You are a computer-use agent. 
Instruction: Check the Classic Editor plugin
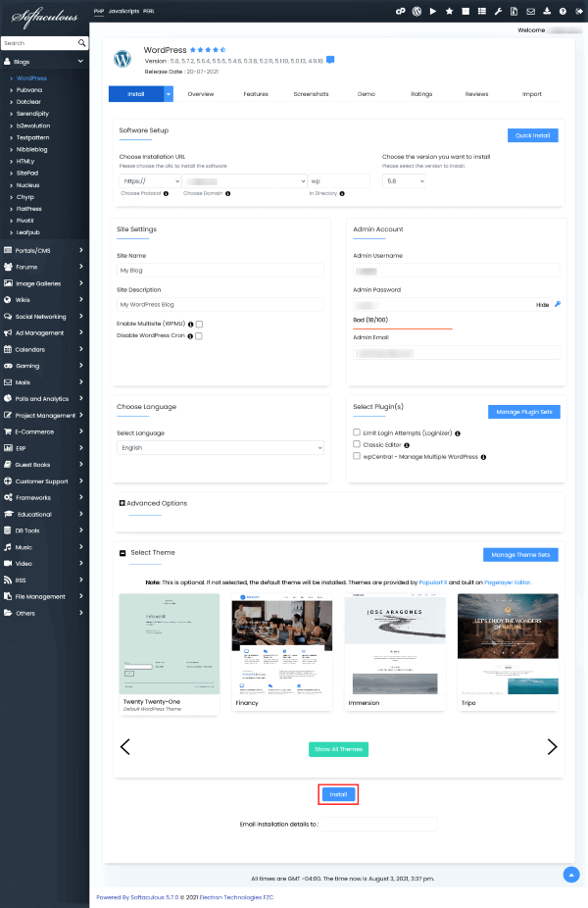(x=357, y=444)
